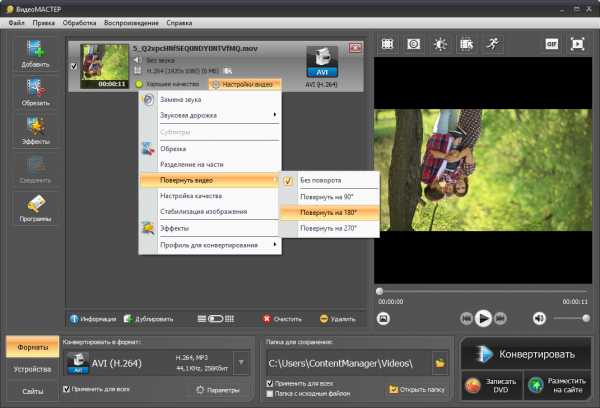Toggle the checkbox next to the video file
The width and height of the screenshot is (600, 408).
tap(71, 67)
